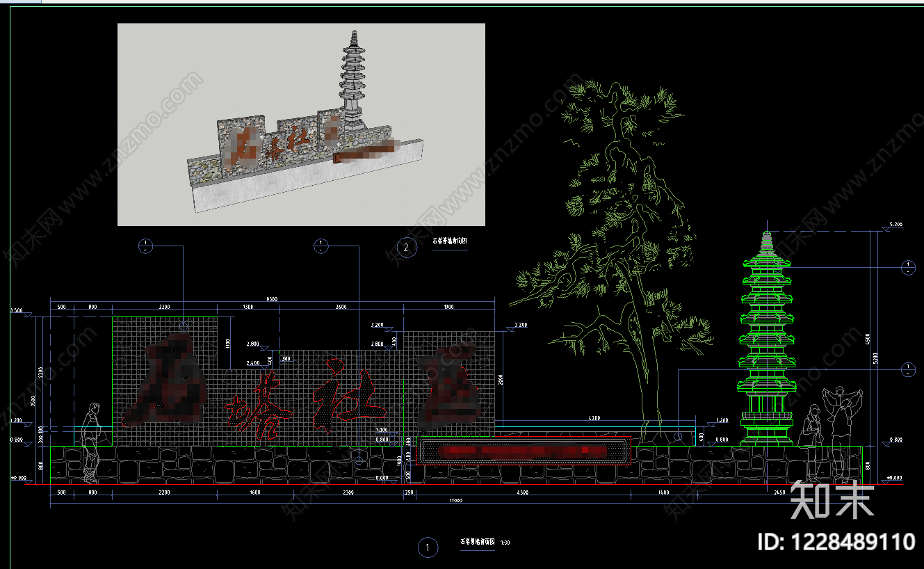This screenshot has width=924, height=569.
Task: Select the red-bordered name plaque on the stone base
Action: point(522,451)
